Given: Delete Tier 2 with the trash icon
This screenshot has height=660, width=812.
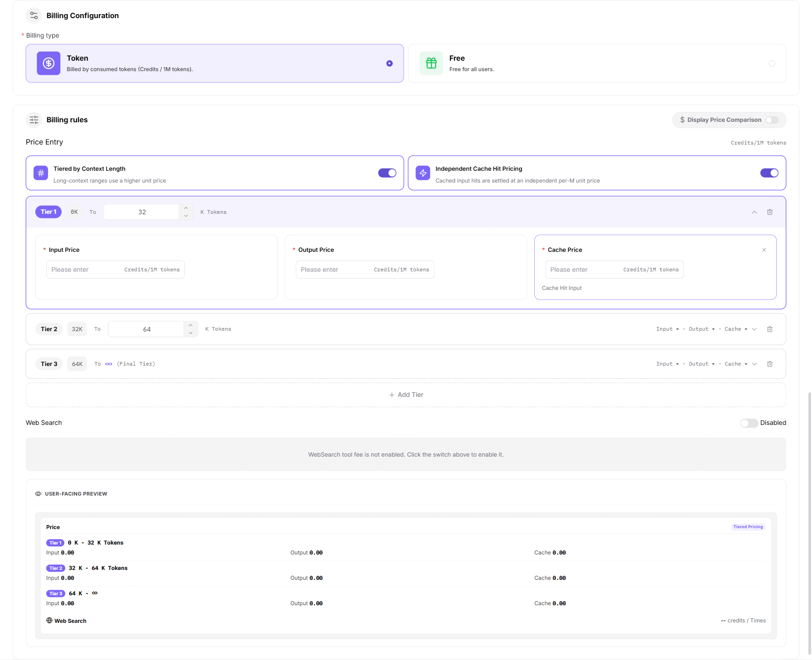Looking at the screenshot, I should (770, 329).
